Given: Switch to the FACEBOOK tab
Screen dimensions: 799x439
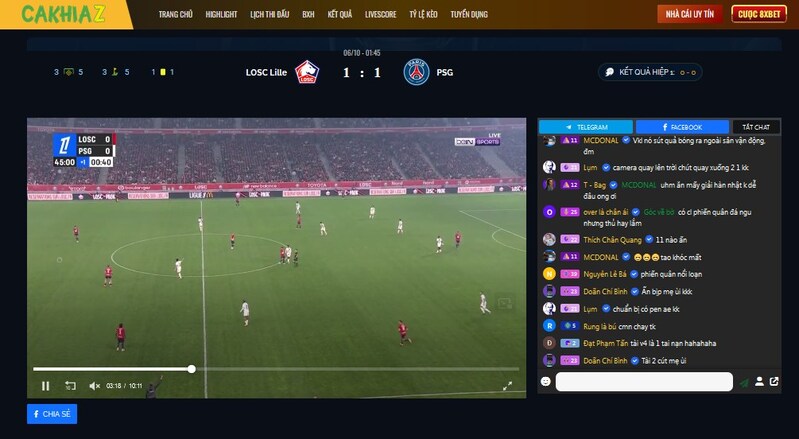Looking at the screenshot, I should [x=682, y=127].
